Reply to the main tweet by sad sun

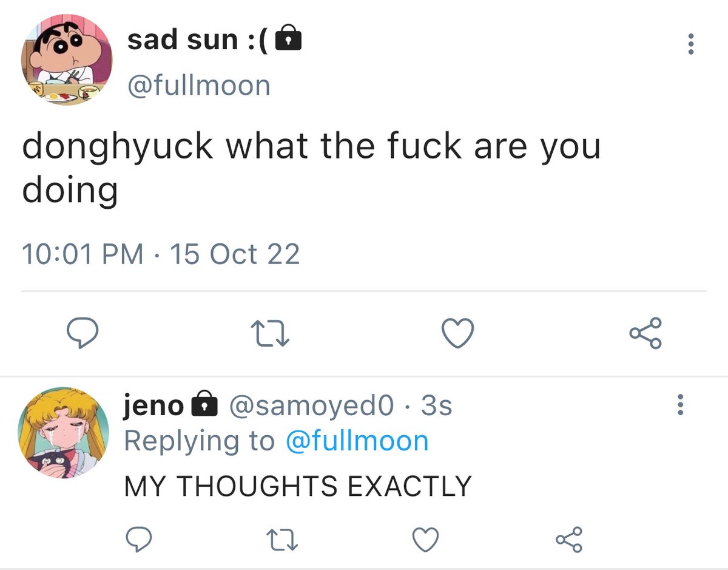point(81,333)
